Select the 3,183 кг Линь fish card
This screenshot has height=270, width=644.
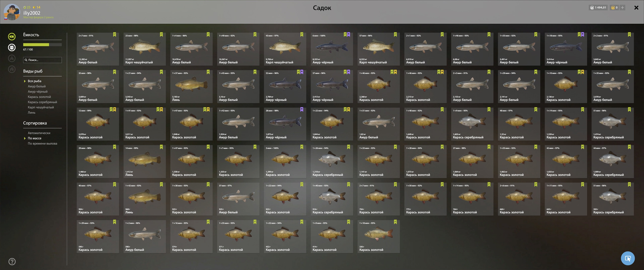pos(191,86)
